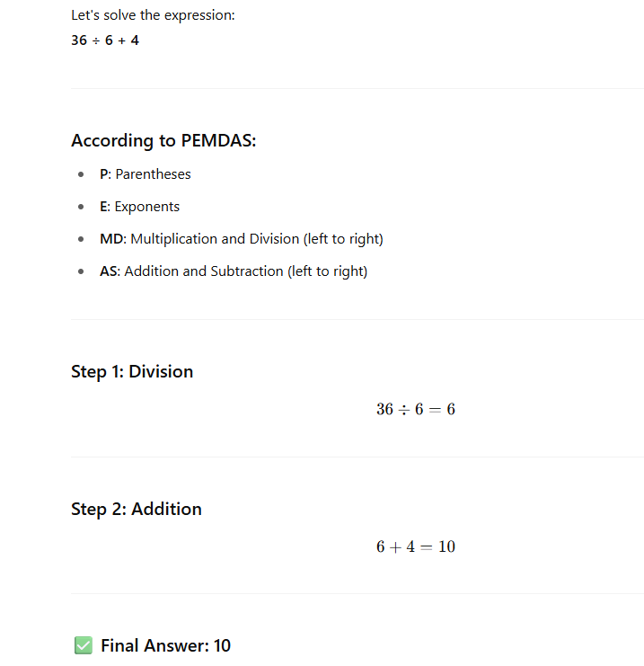Viewport: 644px width, 666px height.
Task: Click the bold "AS" label
Action: 108,271
